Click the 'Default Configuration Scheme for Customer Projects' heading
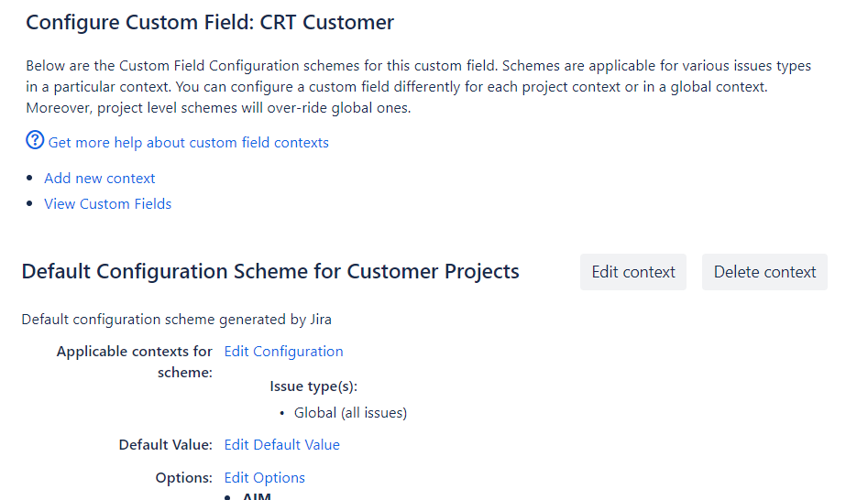This screenshot has width=868, height=500. point(270,272)
